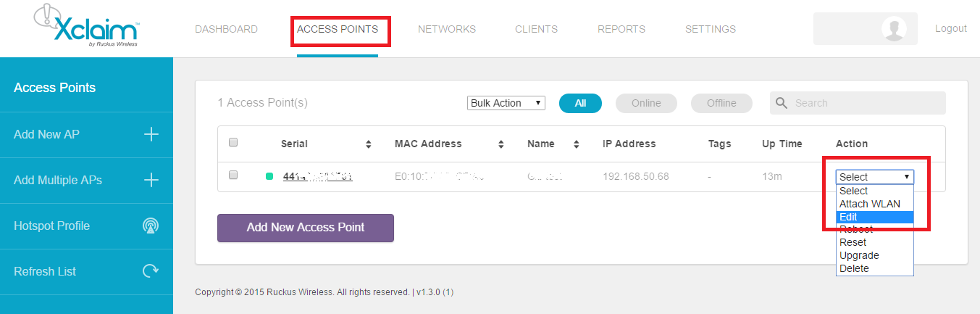Screen dimensions: 980x314
Task: Toggle the select-all checkbox in table header
Action: click(233, 143)
